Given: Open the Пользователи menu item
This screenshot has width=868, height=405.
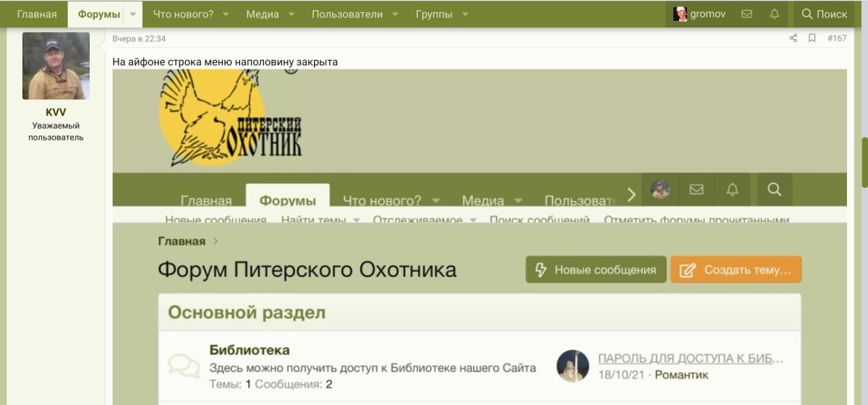Looking at the screenshot, I should 346,14.
